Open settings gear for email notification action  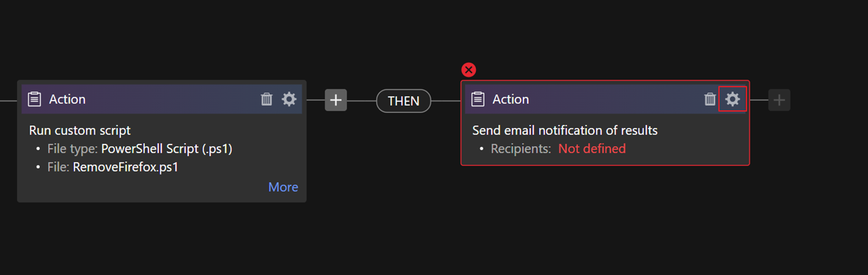(733, 99)
